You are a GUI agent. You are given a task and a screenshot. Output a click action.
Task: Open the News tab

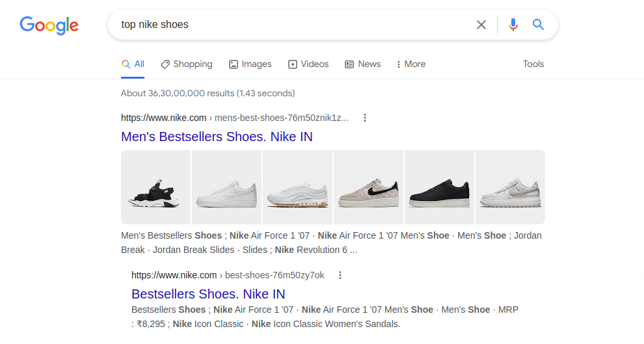(363, 64)
